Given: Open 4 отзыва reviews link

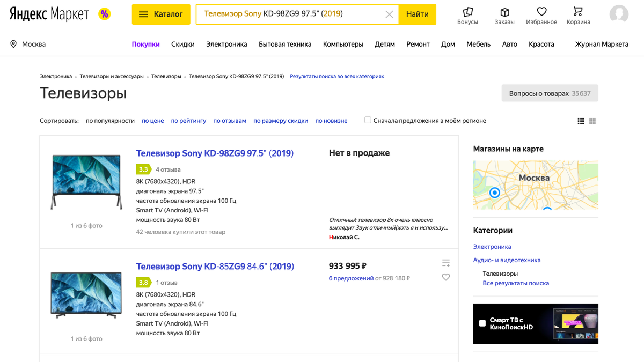Looking at the screenshot, I should click(168, 169).
